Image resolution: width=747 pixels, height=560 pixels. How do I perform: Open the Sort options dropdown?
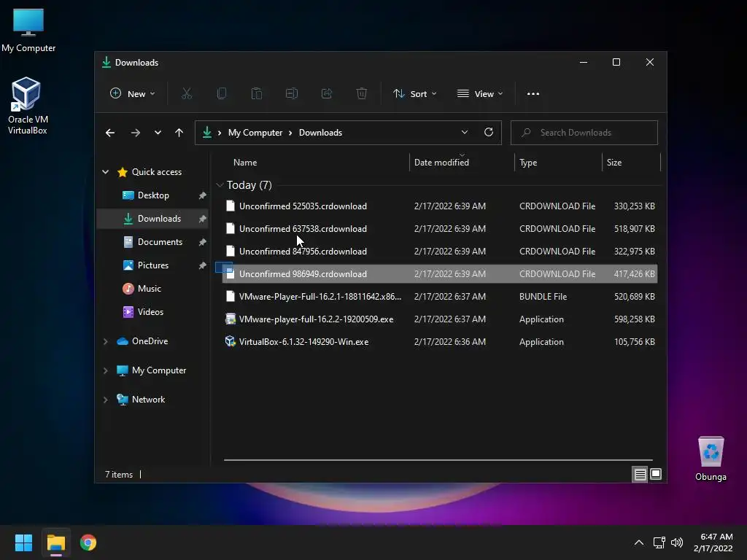(x=414, y=94)
